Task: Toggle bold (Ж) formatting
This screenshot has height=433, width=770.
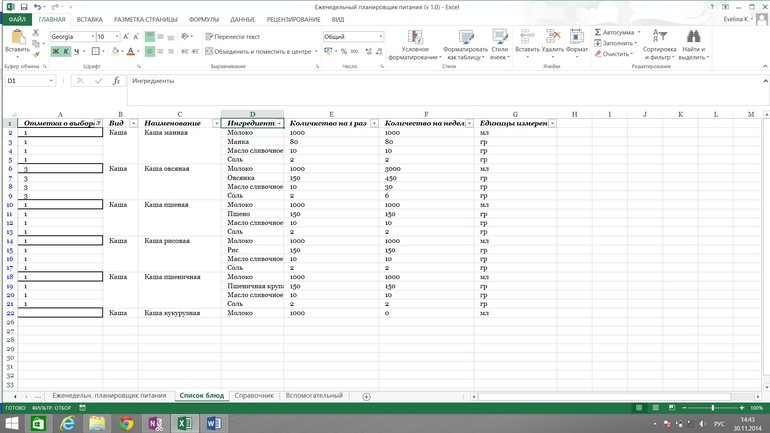Action: [x=56, y=52]
